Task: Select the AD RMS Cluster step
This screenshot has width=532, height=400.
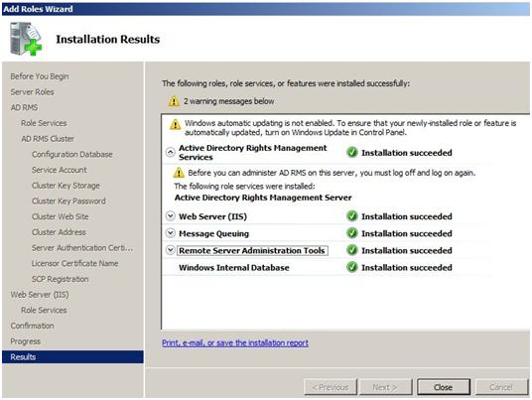Action: coord(48,139)
